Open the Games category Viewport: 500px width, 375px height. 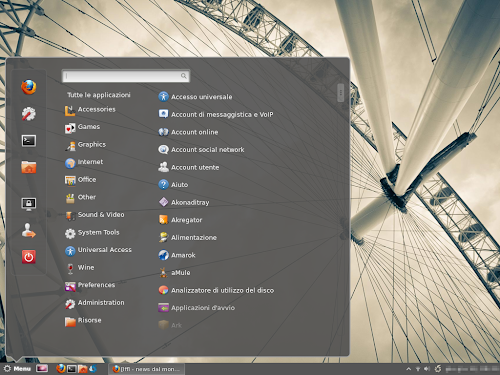82,127
